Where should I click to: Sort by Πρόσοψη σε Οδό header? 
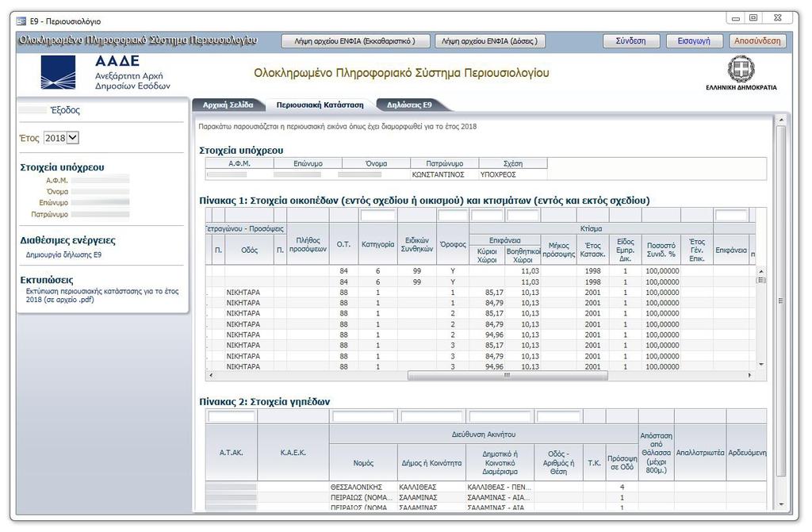coord(622,462)
